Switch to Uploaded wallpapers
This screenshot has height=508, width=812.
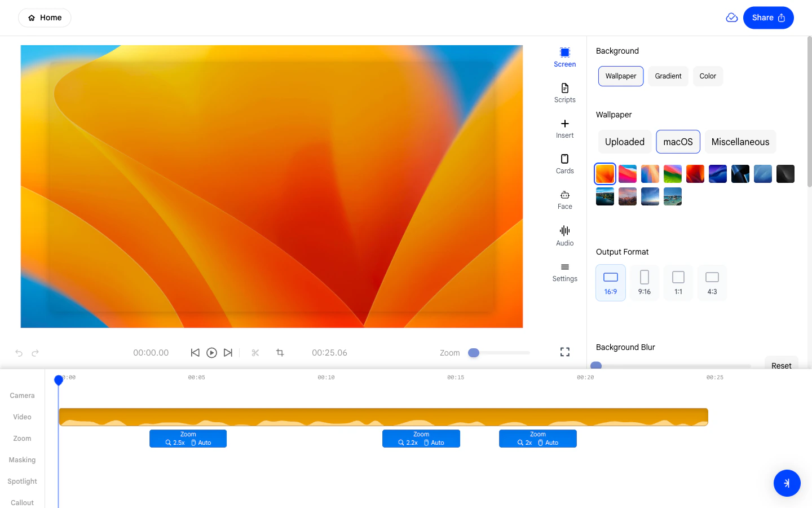click(x=625, y=142)
